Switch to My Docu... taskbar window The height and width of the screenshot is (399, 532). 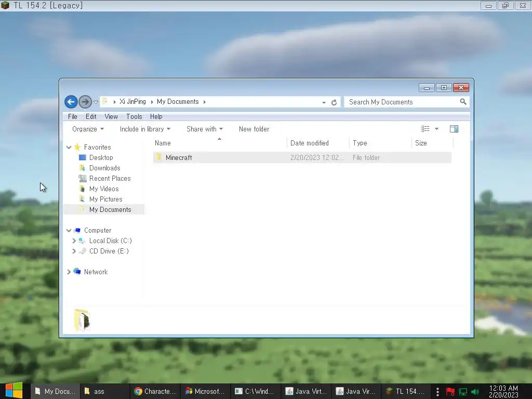(55, 392)
